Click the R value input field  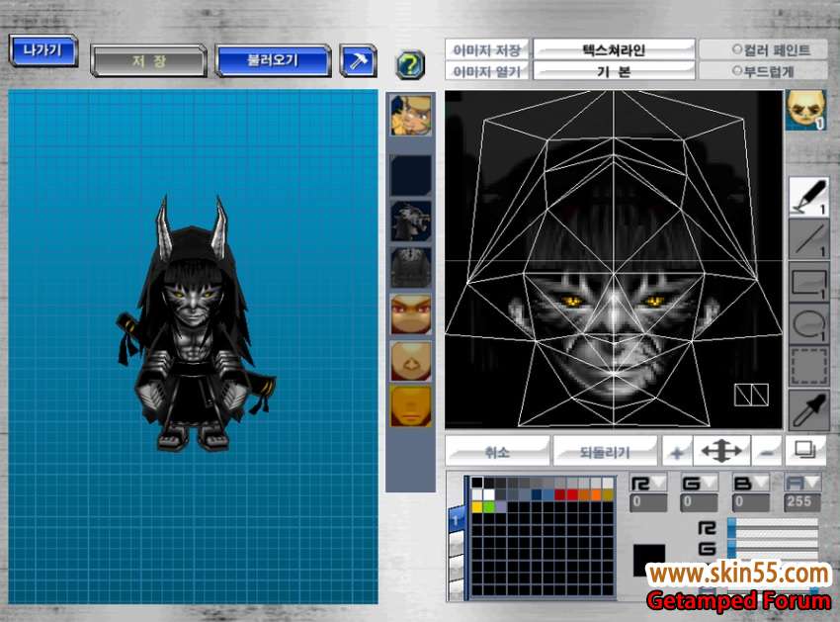pyautogui.click(x=648, y=502)
